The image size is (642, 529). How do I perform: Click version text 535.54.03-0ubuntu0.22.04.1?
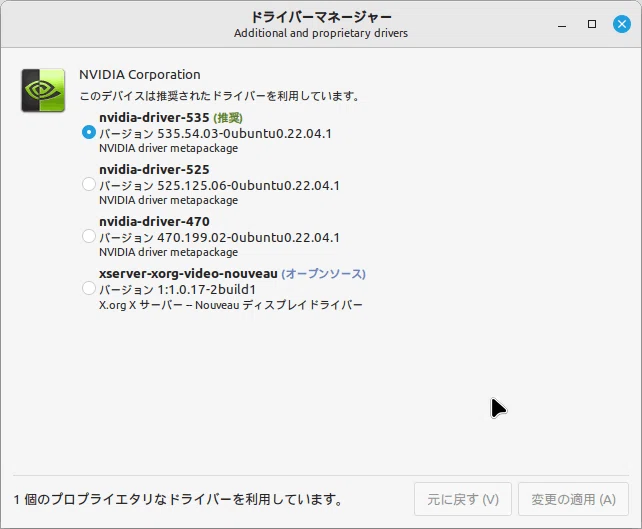click(244, 133)
